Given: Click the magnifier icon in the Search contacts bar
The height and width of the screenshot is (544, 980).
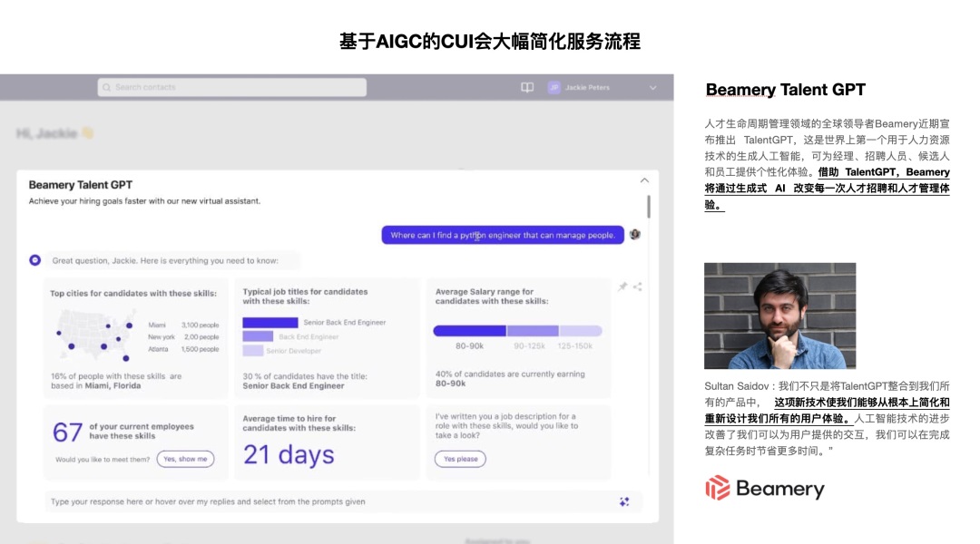Looking at the screenshot, I should tap(107, 87).
